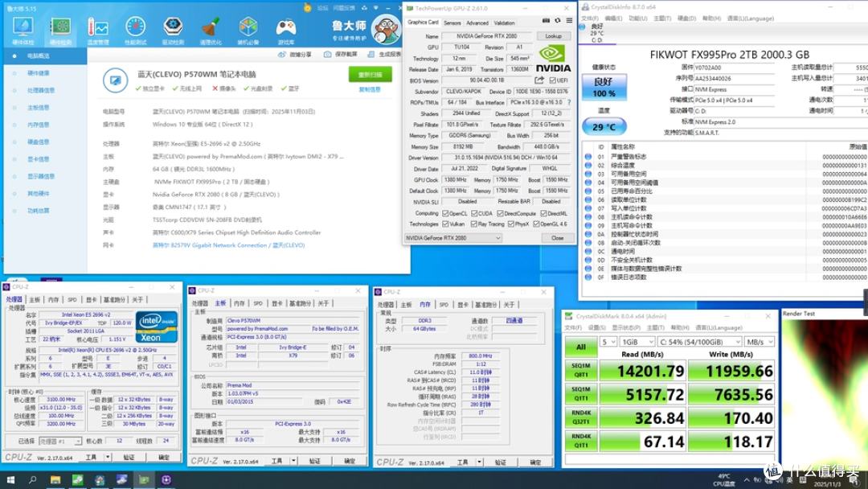Open 温度管理 temperature management

pos(98,31)
